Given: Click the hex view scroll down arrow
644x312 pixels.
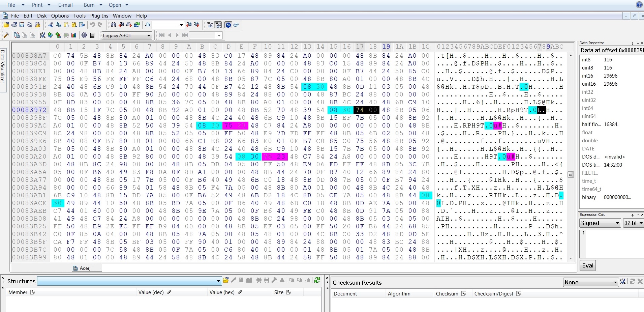Looking at the screenshot, I should (x=571, y=258).
